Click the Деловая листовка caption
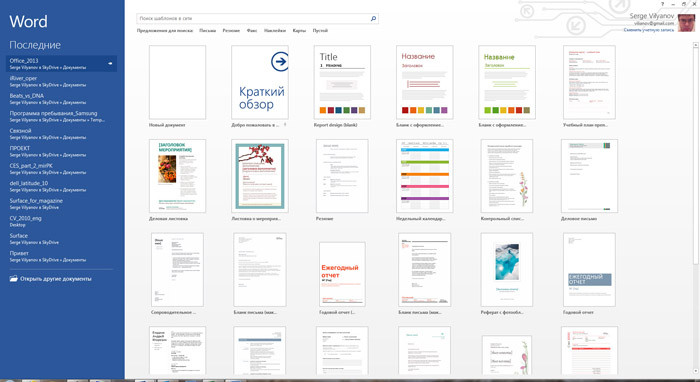The width and height of the screenshot is (700, 382). click(168, 219)
